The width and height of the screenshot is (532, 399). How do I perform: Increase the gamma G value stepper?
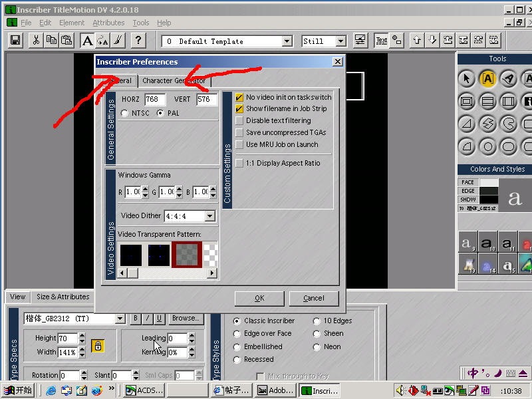[x=179, y=189]
